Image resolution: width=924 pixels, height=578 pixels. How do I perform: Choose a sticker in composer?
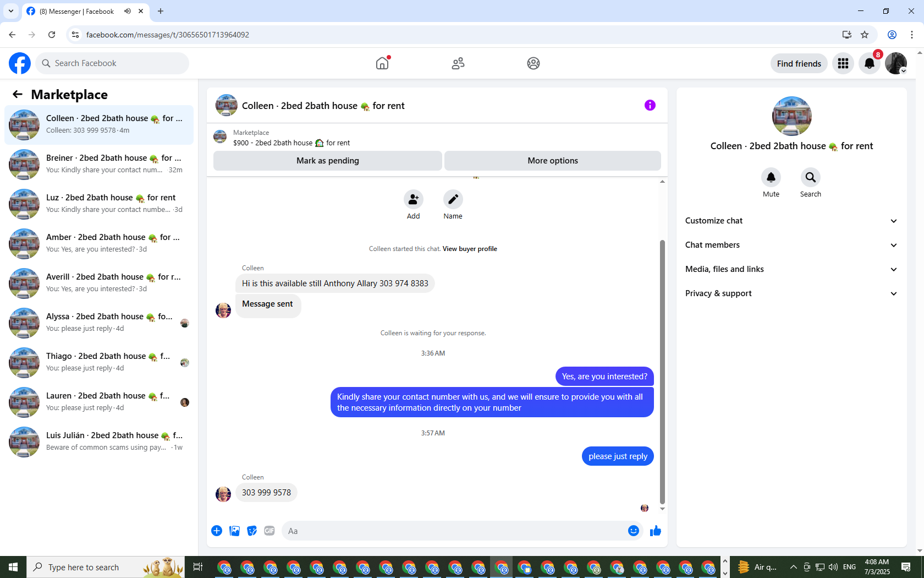(252, 531)
